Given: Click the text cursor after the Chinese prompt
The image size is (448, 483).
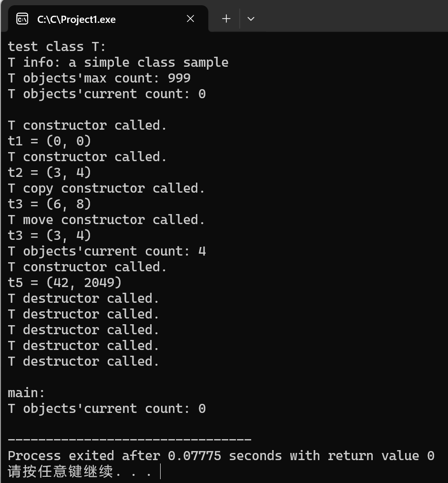Looking at the screenshot, I should [x=161, y=471].
